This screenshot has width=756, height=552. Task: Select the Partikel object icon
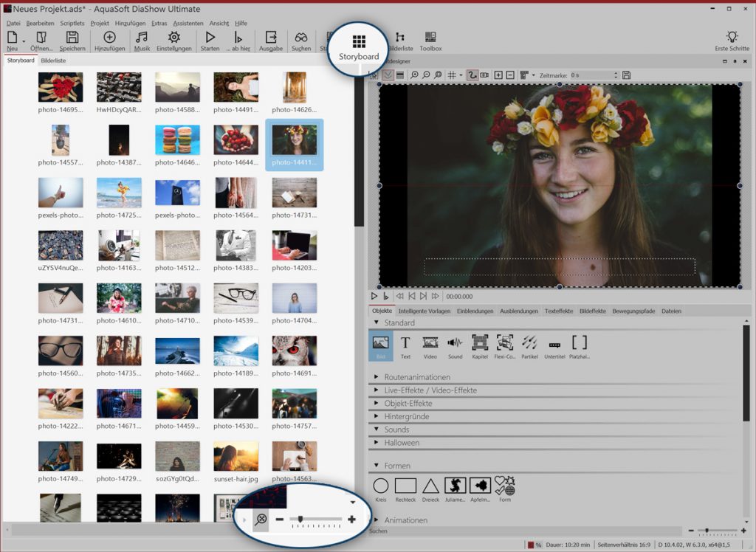[x=529, y=342]
